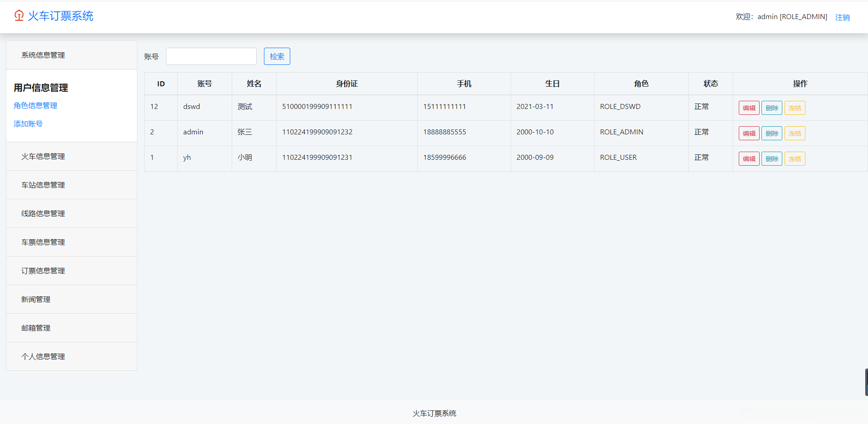Click the 检索 search button

277,56
